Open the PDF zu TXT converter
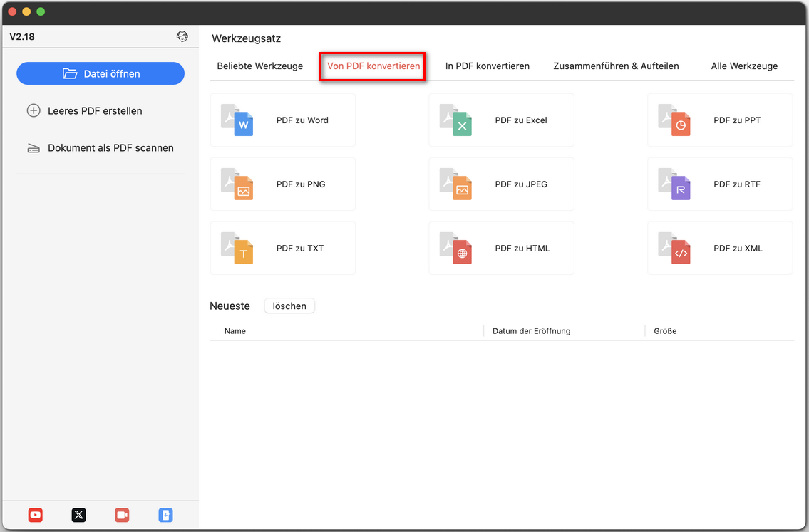 tap(282, 248)
